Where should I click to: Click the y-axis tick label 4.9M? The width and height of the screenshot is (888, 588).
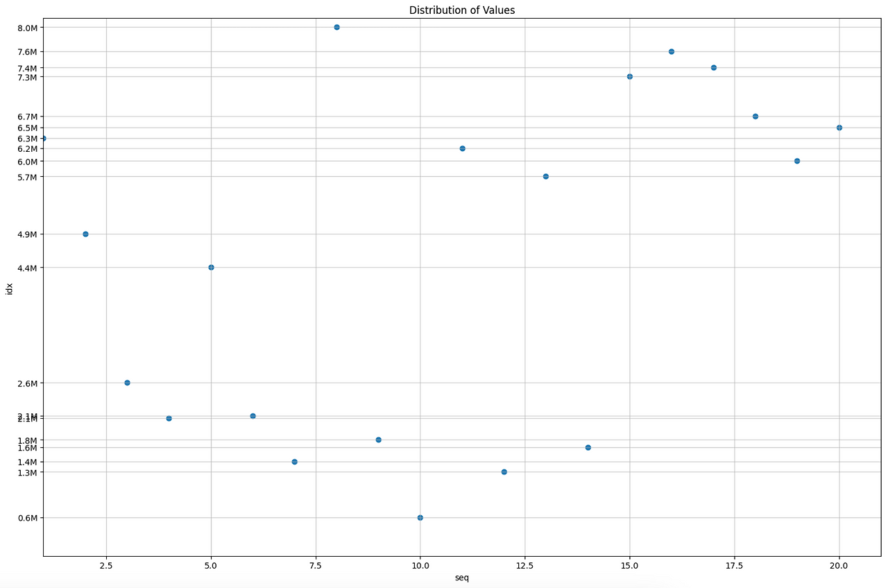point(27,234)
